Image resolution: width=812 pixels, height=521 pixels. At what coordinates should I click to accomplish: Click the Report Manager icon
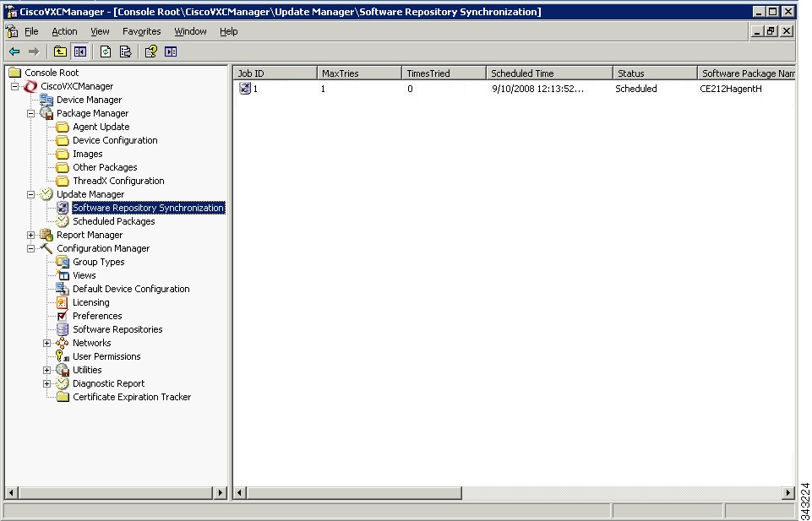pos(46,235)
